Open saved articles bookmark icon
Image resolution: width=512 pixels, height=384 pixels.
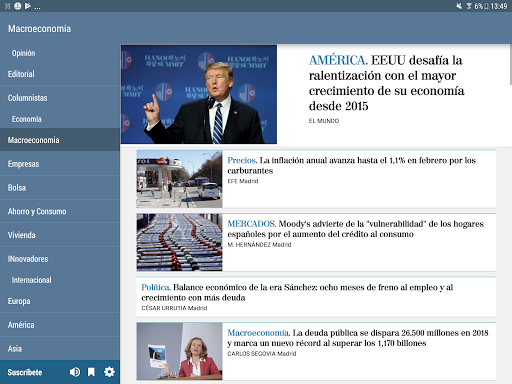91,372
